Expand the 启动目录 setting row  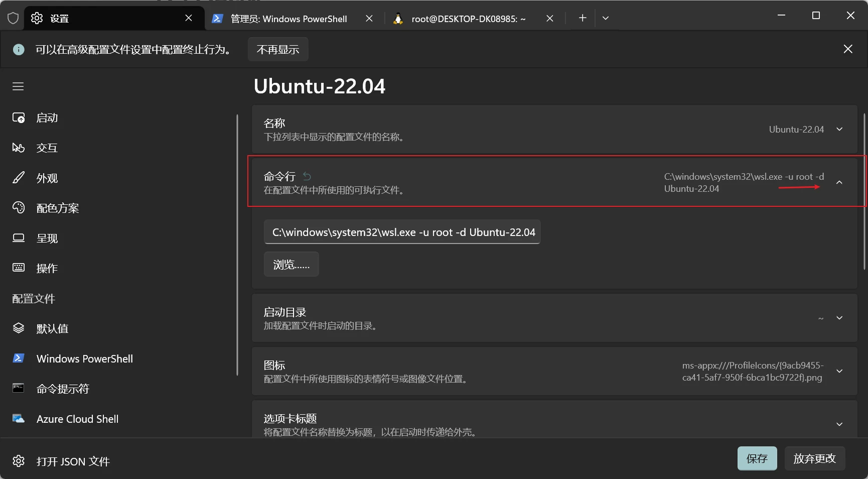pos(839,318)
